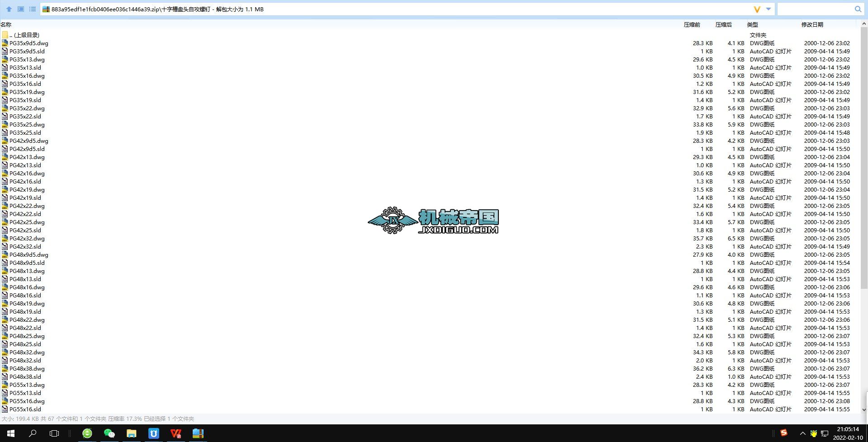Open File Explorer from the taskbar
This screenshot has width=868, height=442.
(x=132, y=433)
